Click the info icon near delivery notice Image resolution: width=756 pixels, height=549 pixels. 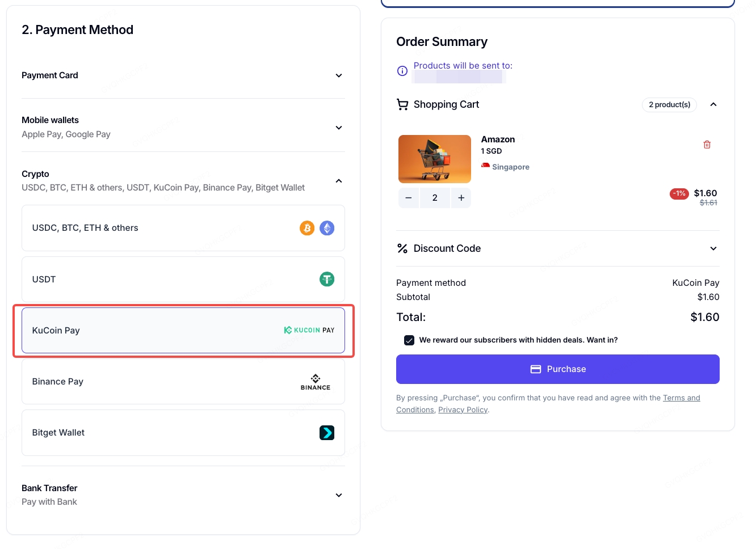coord(402,71)
